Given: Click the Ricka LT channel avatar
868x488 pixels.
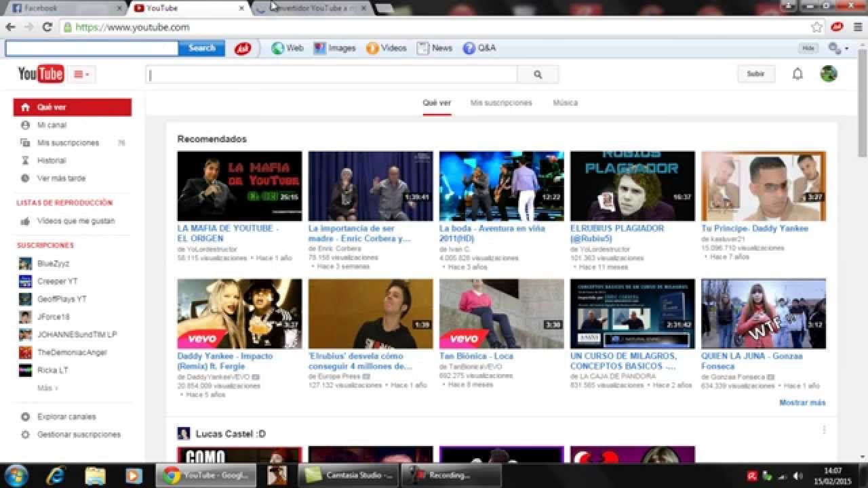Looking at the screenshot, I should [x=25, y=370].
